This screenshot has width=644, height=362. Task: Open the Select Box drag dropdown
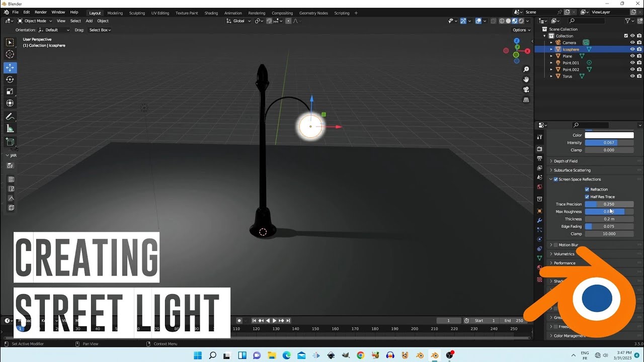coord(100,30)
